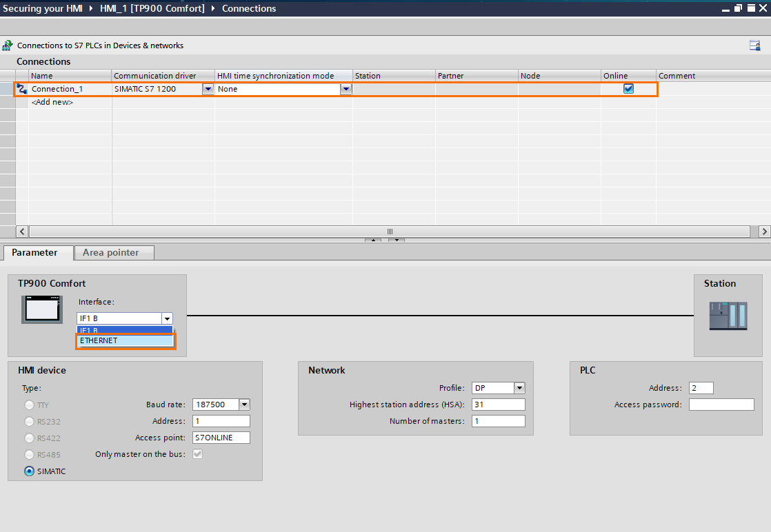
Task: Select ETHERNET from the Interface list
Action: [124, 340]
